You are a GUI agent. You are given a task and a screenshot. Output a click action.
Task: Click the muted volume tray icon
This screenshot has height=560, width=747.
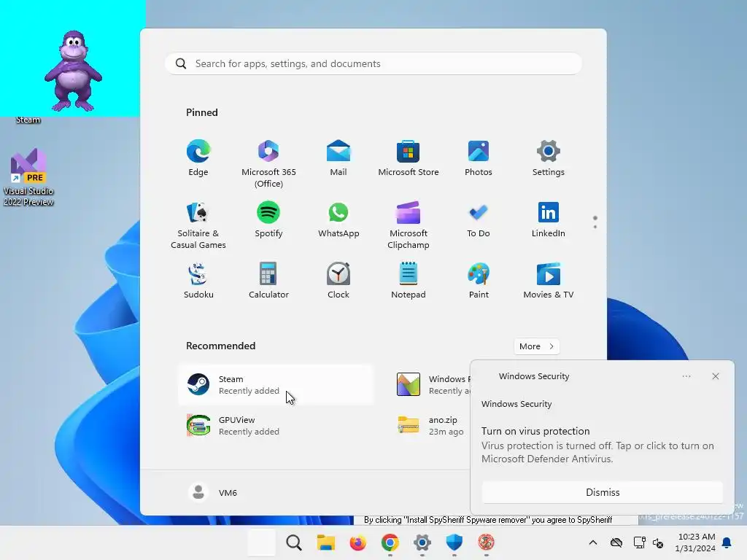point(658,542)
